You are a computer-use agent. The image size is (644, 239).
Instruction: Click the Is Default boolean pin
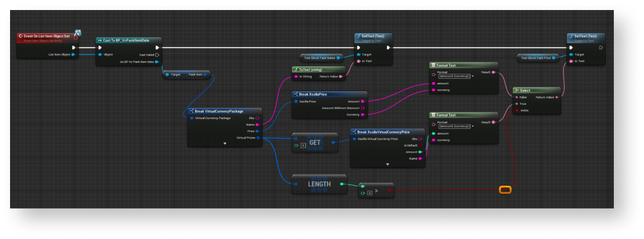(421, 145)
